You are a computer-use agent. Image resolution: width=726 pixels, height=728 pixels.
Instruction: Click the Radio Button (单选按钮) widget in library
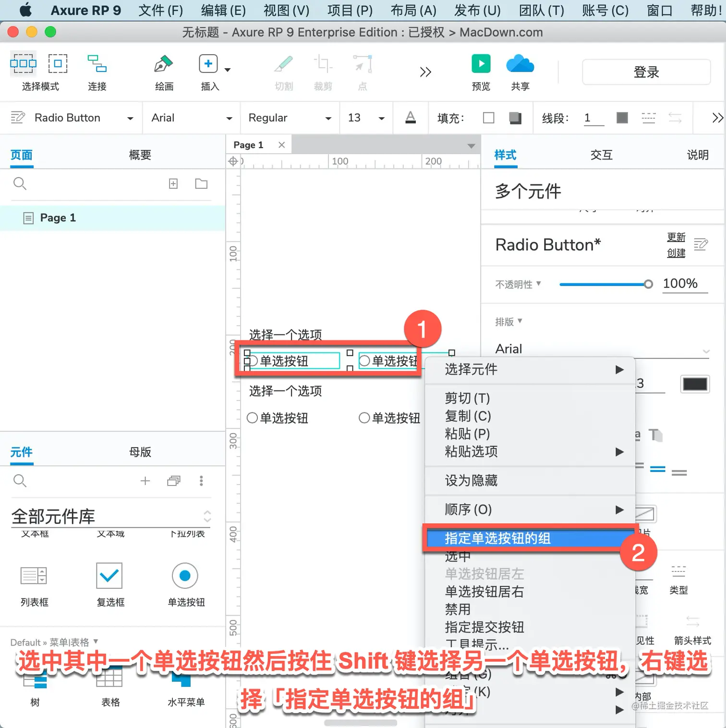point(185,575)
